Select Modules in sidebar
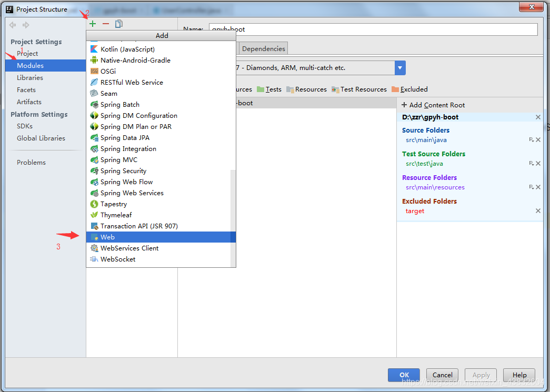 click(x=46, y=66)
